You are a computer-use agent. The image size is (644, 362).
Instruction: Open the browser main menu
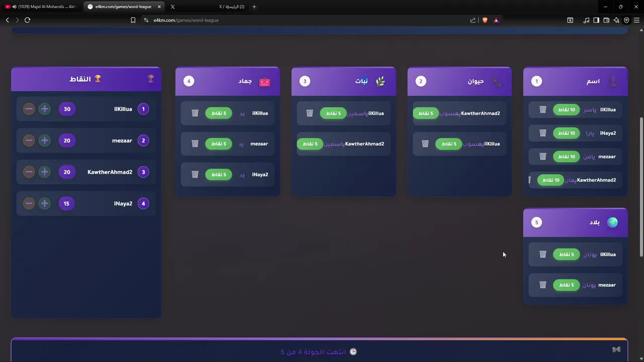pyautogui.click(x=636, y=20)
